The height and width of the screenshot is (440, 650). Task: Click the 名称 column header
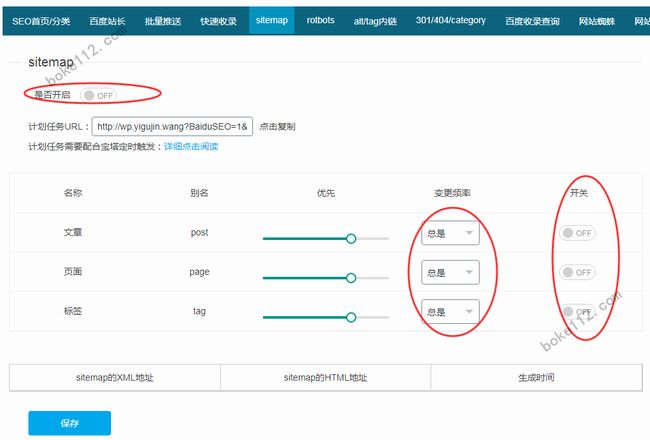73,193
